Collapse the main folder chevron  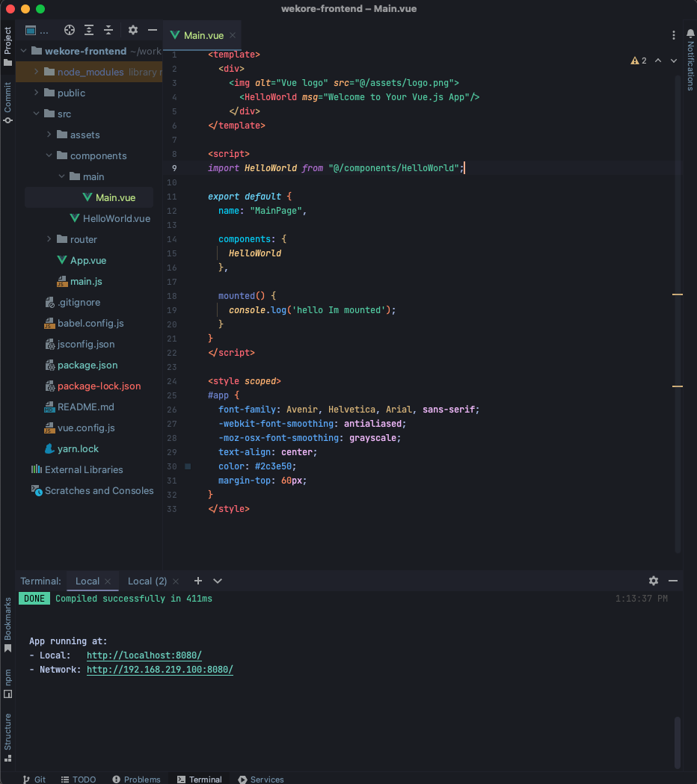61,176
